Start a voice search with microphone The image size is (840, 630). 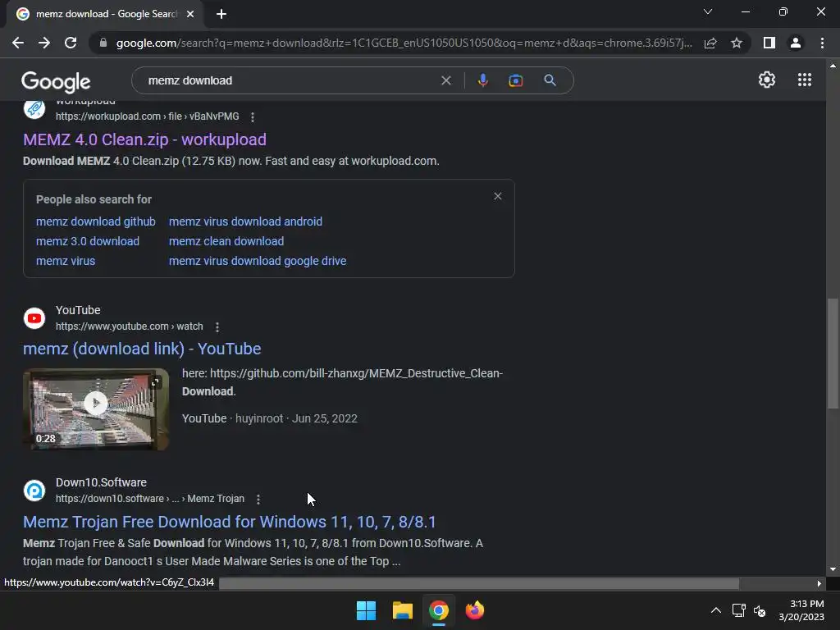pyautogui.click(x=482, y=80)
